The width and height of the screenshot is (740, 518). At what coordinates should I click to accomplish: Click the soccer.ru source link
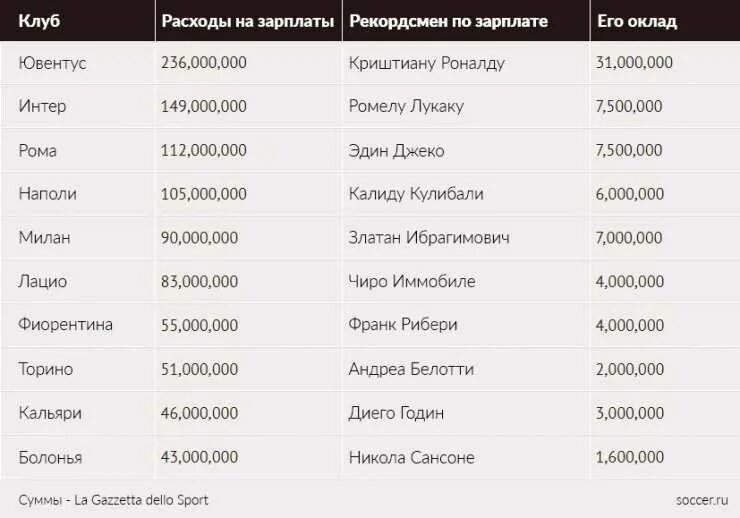(x=702, y=500)
